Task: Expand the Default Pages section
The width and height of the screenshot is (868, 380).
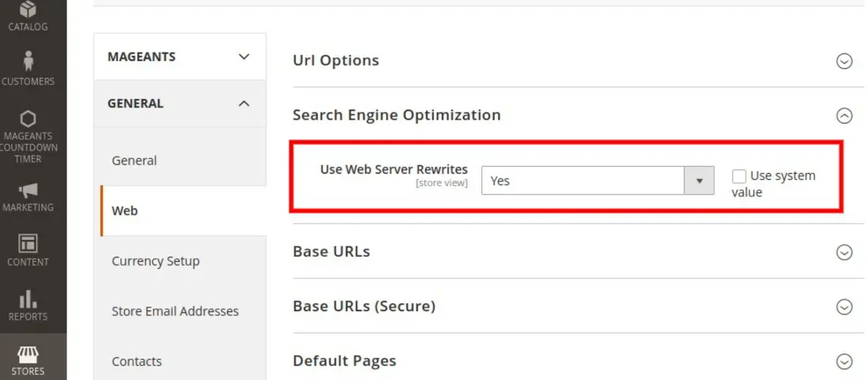Action: tap(844, 362)
